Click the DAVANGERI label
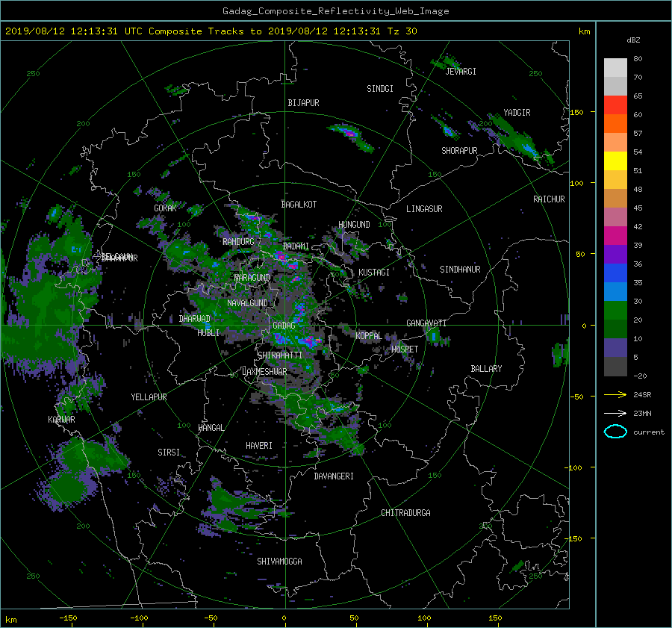672x628 pixels. [x=334, y=476]
